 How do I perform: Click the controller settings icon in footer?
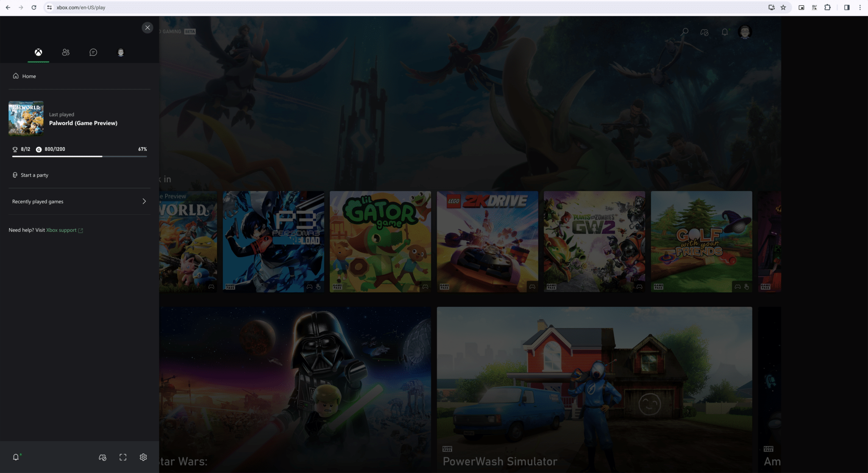103,457
